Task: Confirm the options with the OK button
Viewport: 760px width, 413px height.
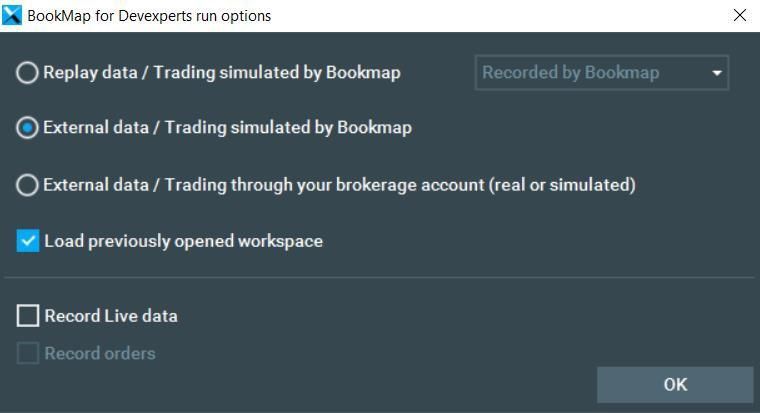Action: [x=675, y=384]
